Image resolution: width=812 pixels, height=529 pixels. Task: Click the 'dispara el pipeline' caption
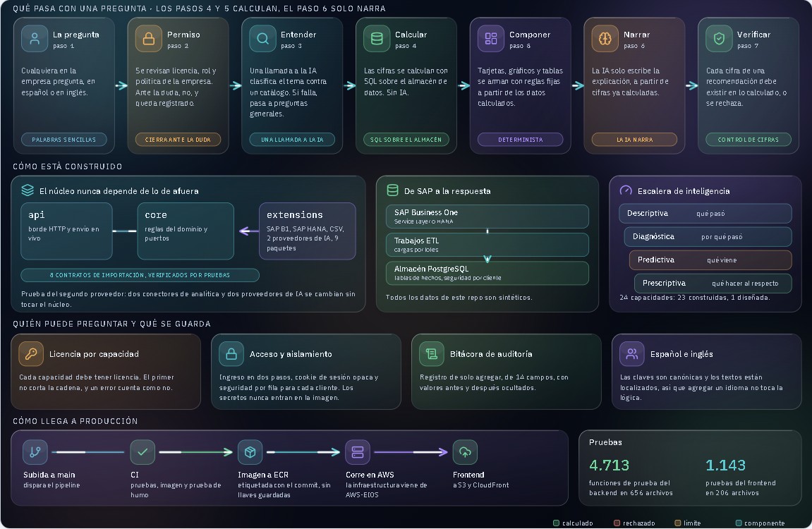[x=51, y=485]
